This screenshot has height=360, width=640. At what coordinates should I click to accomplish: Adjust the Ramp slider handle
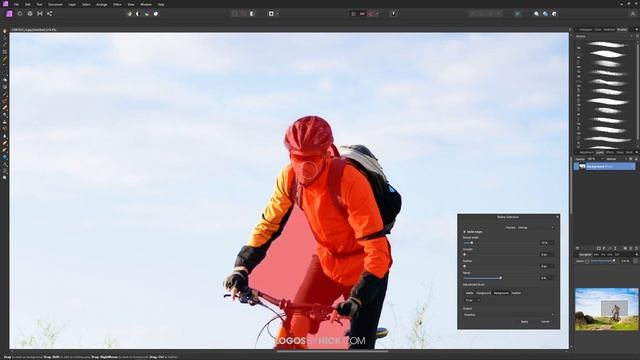(x=500, y=278)
